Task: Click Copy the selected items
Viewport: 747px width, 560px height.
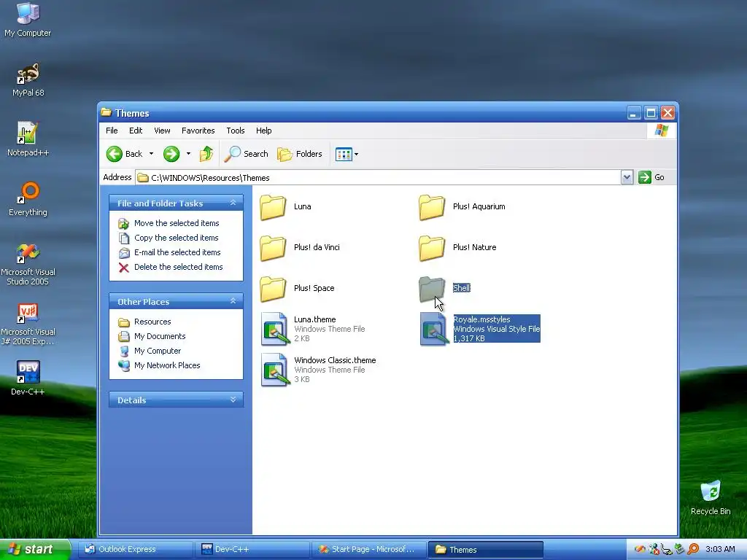Action: pos(177,238)
